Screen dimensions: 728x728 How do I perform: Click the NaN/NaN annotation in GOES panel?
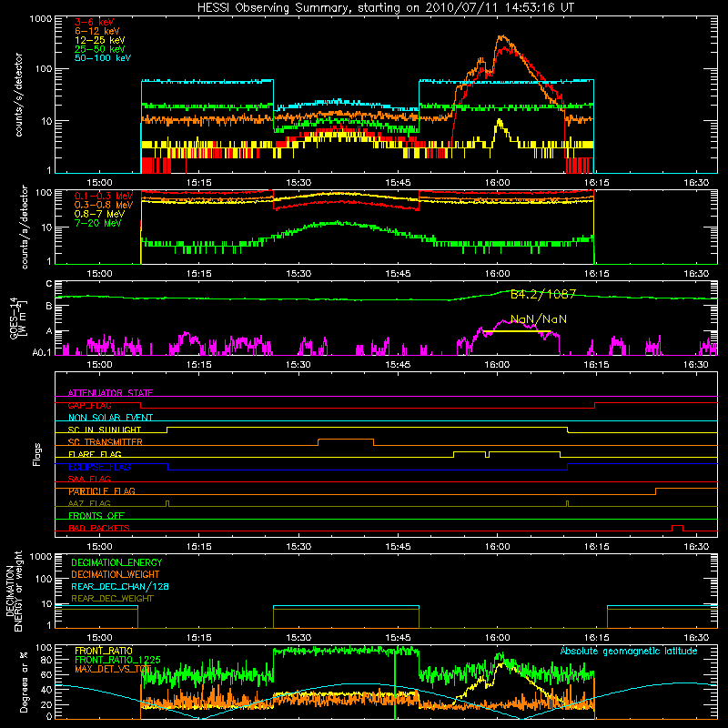tap(539, 319)
